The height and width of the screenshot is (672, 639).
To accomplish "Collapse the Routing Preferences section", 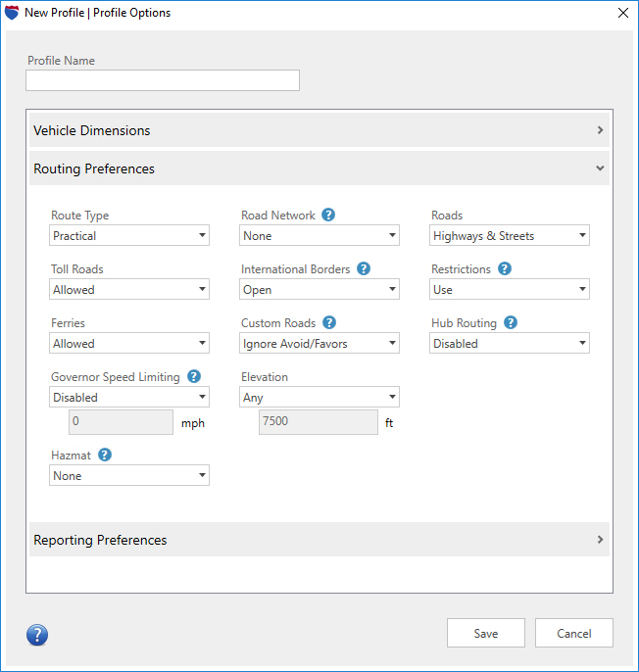I will [319, 168].
